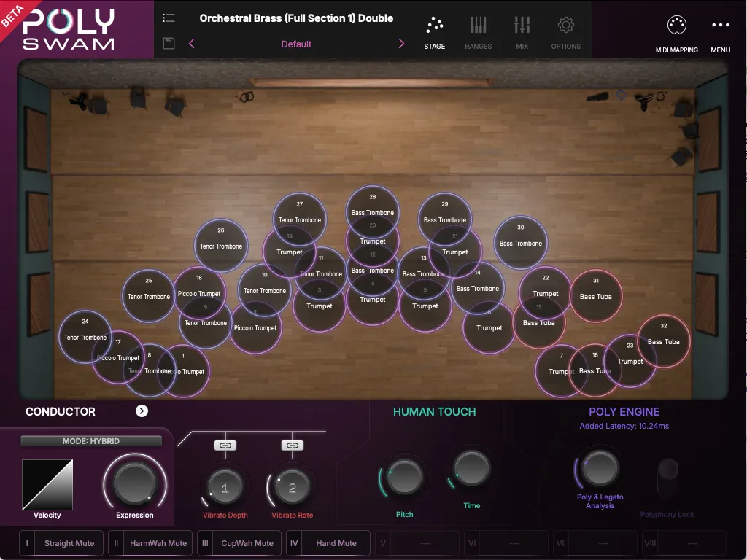Screen dimensions: 747x560
Task: Click the save preset floppy icon
Action: [x=169, y=43]
